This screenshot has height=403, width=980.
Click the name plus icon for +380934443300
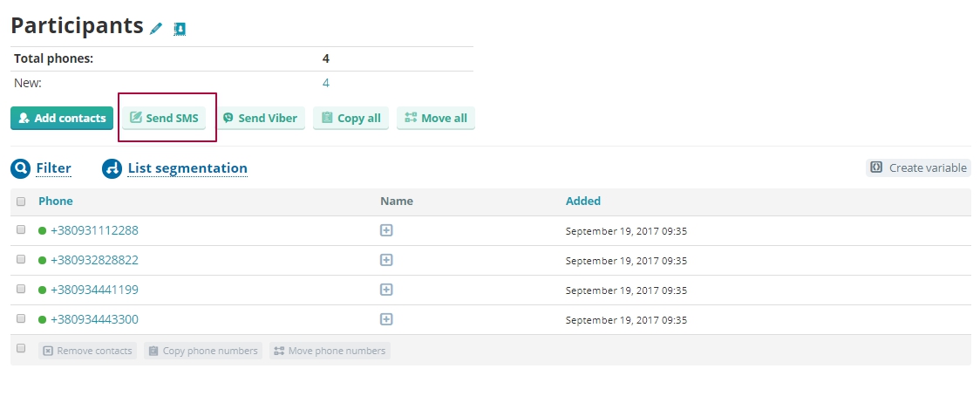(x=386, y=319)
